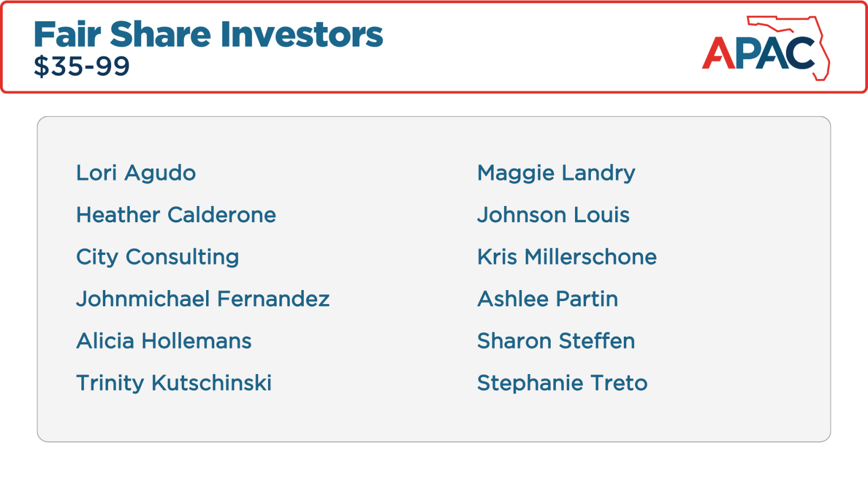The height and width of the screenshot is (488, 868).
Task: Click the red letter A in logo
Action: coord(719,53)
